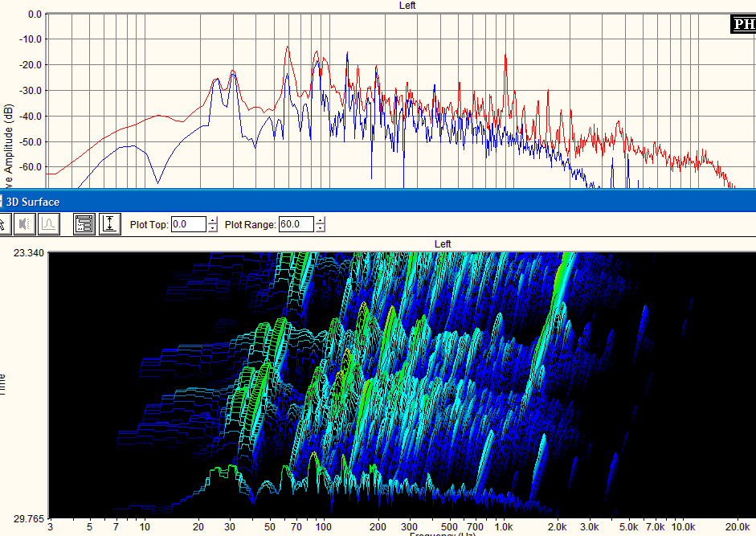Decrease Plot Range with the down arrow
The image size is (756, 536).
point(320,228)
